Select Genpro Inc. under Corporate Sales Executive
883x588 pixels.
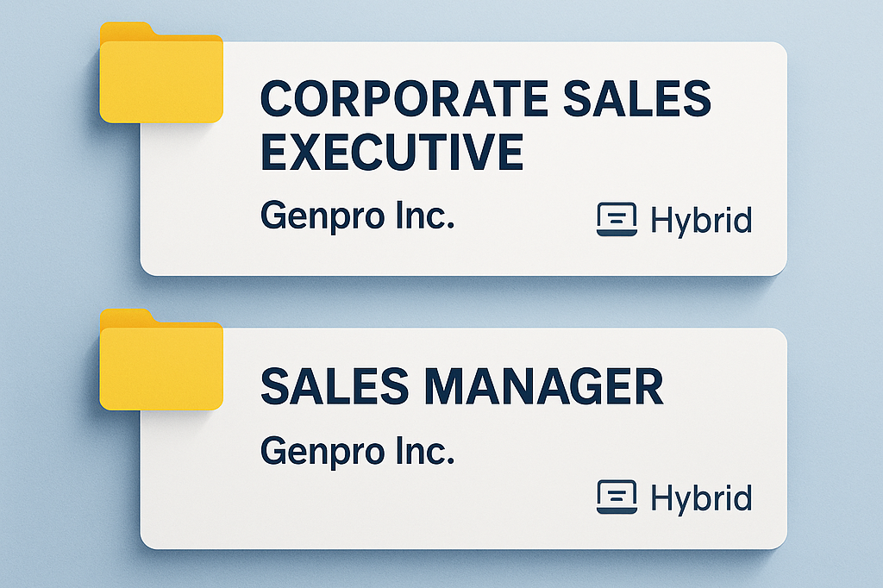(x=357, y=216)
